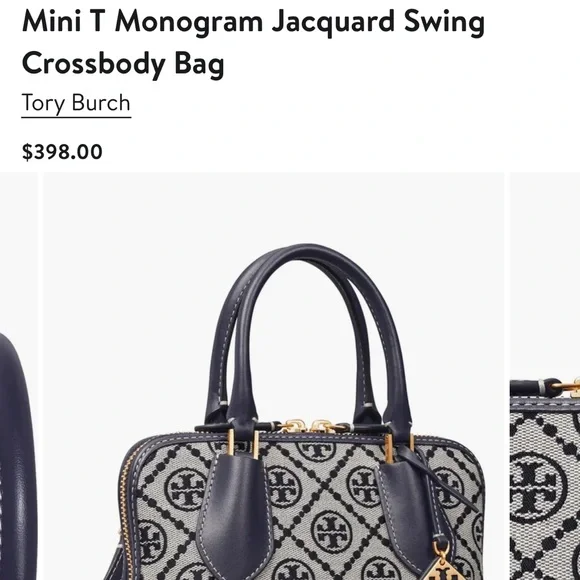580x580 pixels.
Task: Show the next close-up image at right
Action: click(x=545, y=376)
